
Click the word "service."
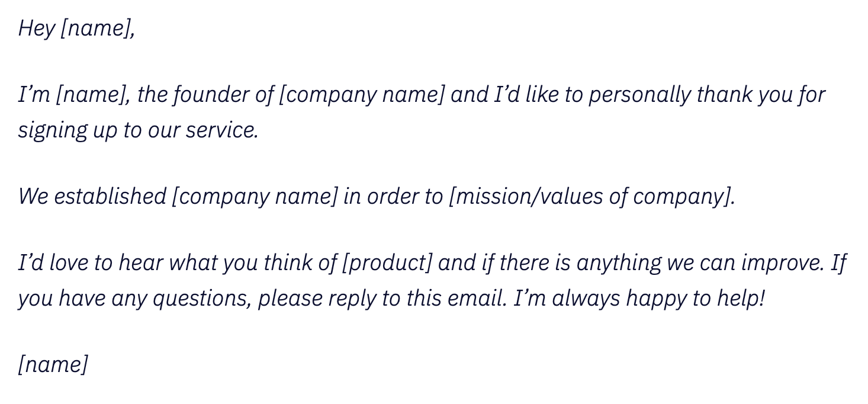[222, 131]
